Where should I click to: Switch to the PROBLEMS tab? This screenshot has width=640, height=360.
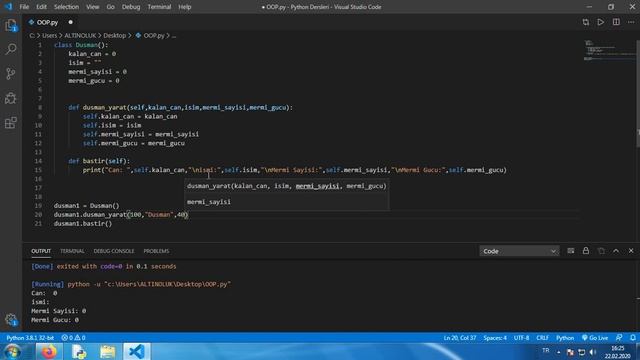click(156, 251)
